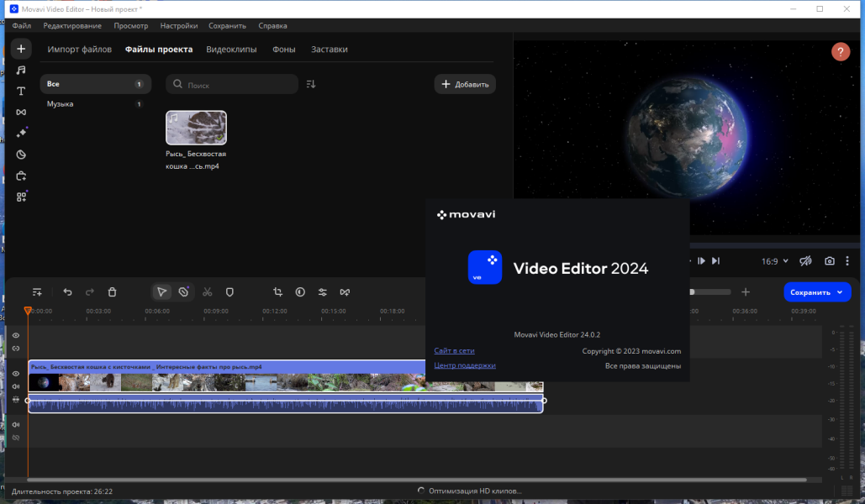Open the audio library note icon
The width and height of the screenshot is (865, 504).
(21, 70)
